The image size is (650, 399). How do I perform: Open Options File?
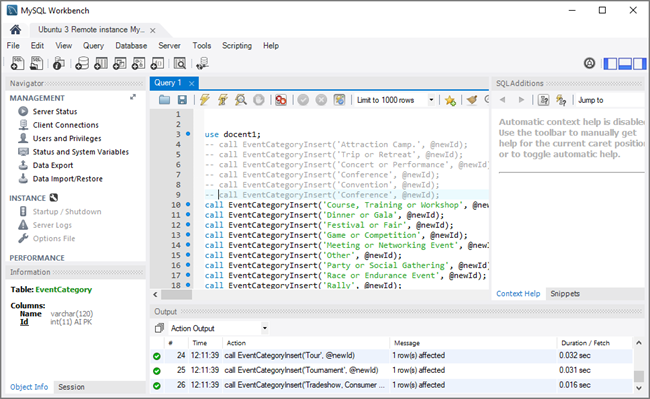tap(54, 239)
